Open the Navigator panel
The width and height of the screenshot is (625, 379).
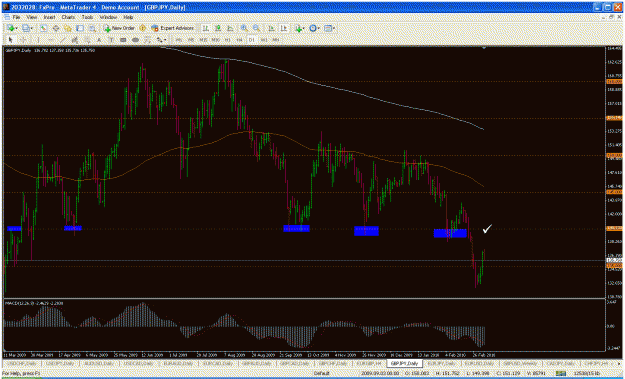[x=68, y=28]
